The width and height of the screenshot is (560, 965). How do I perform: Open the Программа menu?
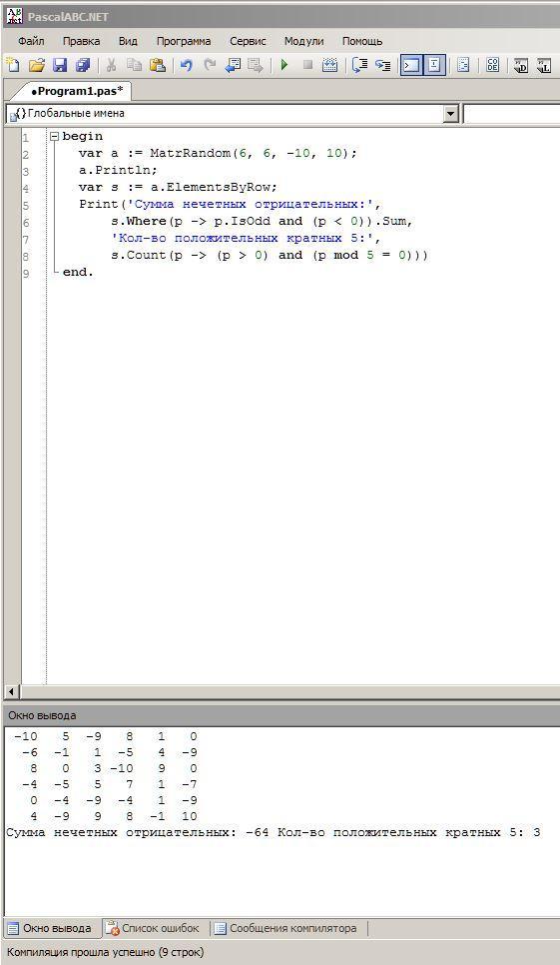[x=184, y=41]
